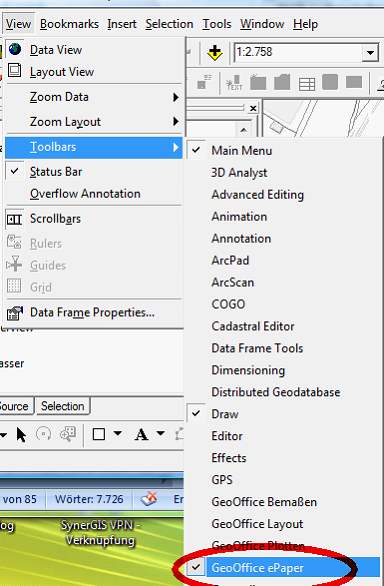Click the panel scroll up arrow

tap(244, 130)
